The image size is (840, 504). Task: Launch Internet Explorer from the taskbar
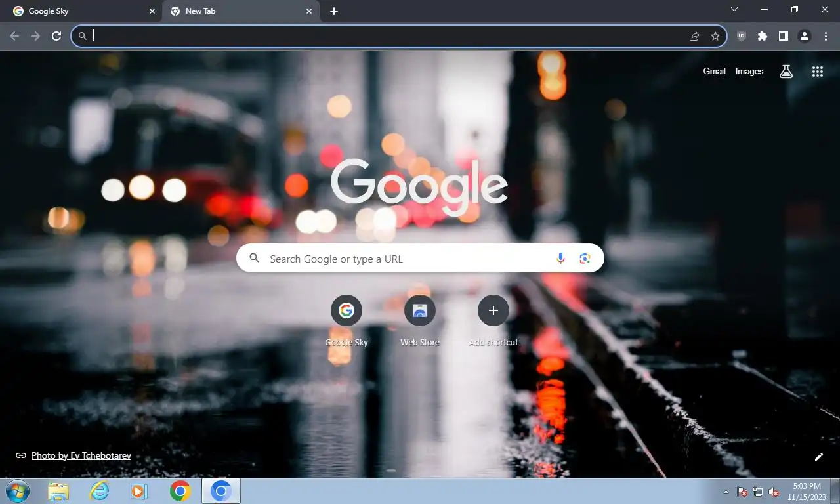pyautogui.click(x=99, y=491)
